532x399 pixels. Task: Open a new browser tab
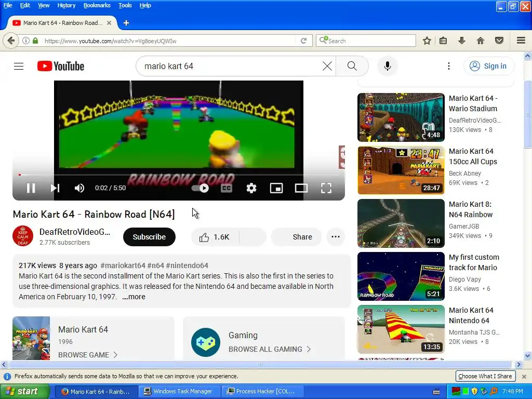coord(126,23)
